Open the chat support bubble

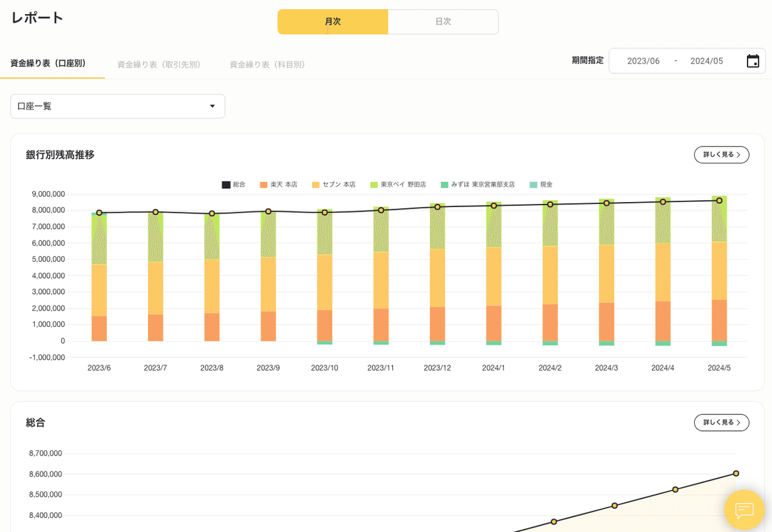click(744, 510)
